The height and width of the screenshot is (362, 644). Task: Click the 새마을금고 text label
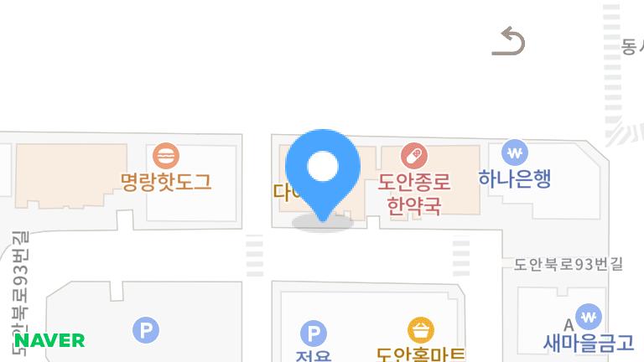click(589, 343)
